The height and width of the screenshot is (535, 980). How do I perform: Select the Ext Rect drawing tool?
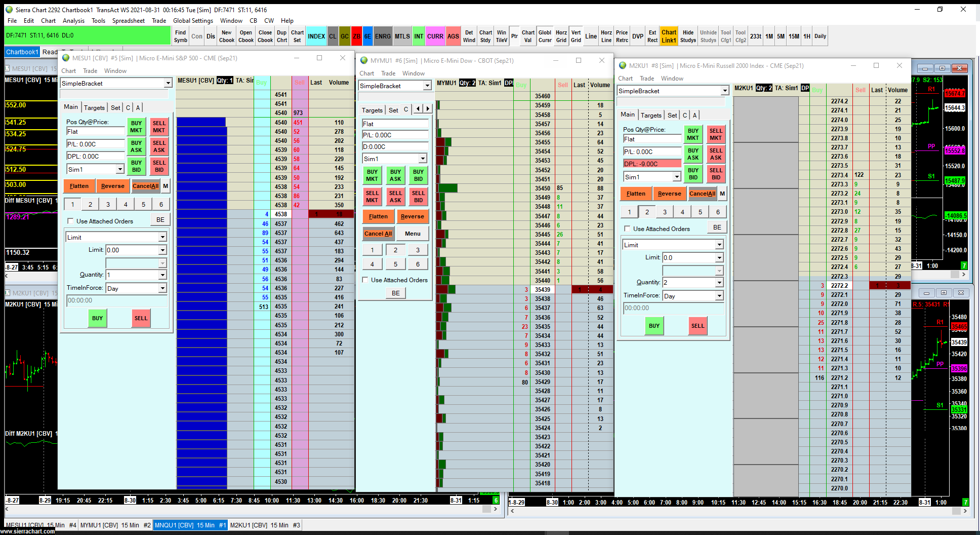[x=652, y=36]
